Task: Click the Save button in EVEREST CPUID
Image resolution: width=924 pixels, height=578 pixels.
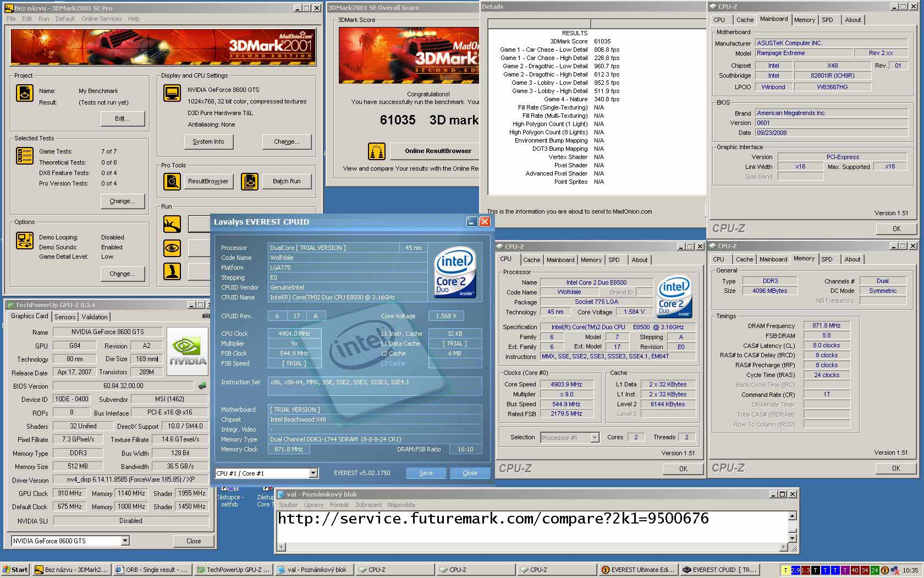Action: pyautogui.click(x=426, y=473)
